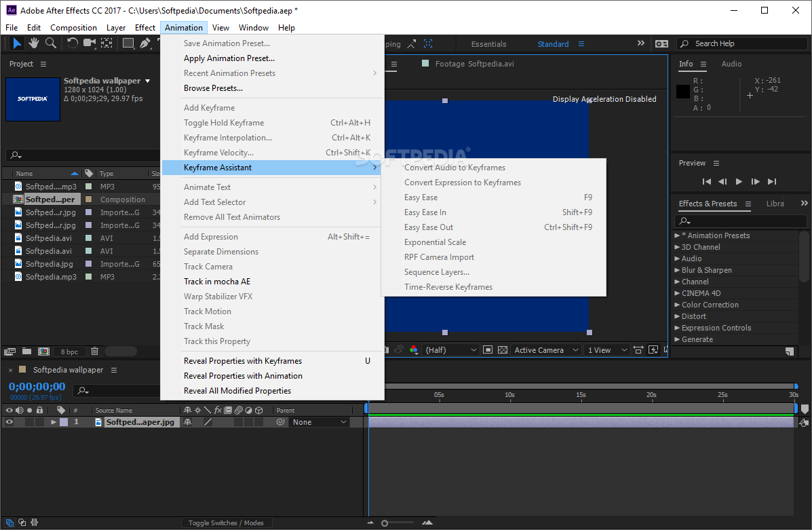The width and height of the screenshot is (812, 530).
Task: Expand layer 1 properties triangle
Action: 53,422
